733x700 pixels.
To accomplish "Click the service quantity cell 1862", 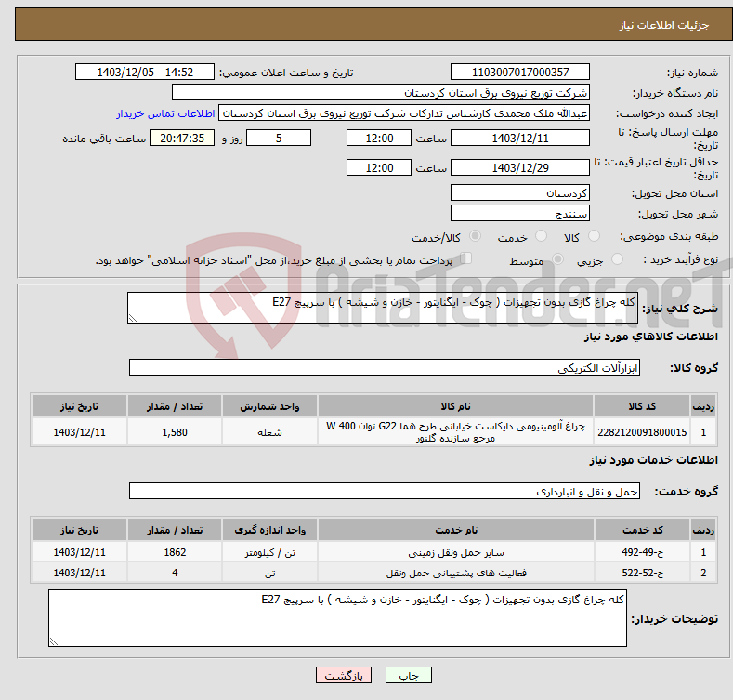I will coord(175,552).
